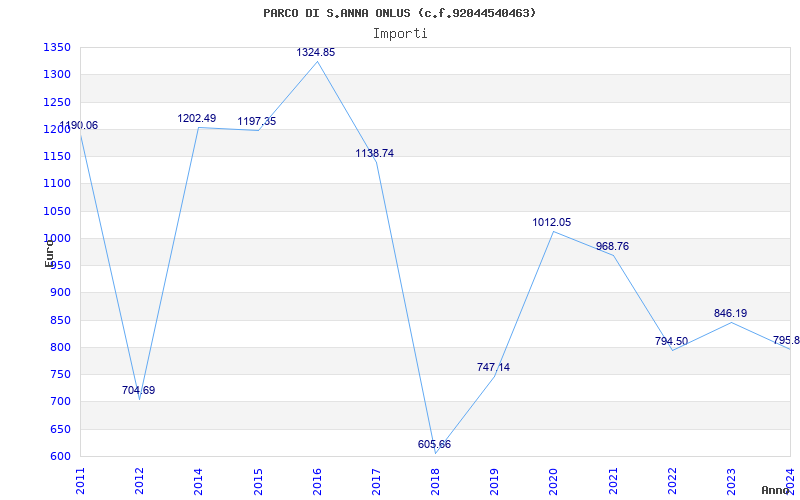Click the year 2011 axis label
Image resolution: width=800 pixels, height=500 pixels.
click(80, 482)
